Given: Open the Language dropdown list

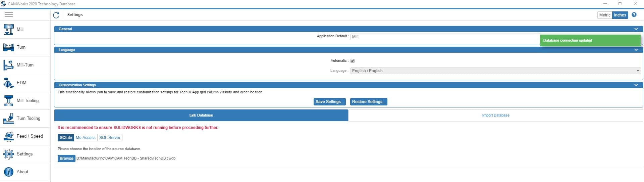Looking at the screenshot, I should (496, 71).
